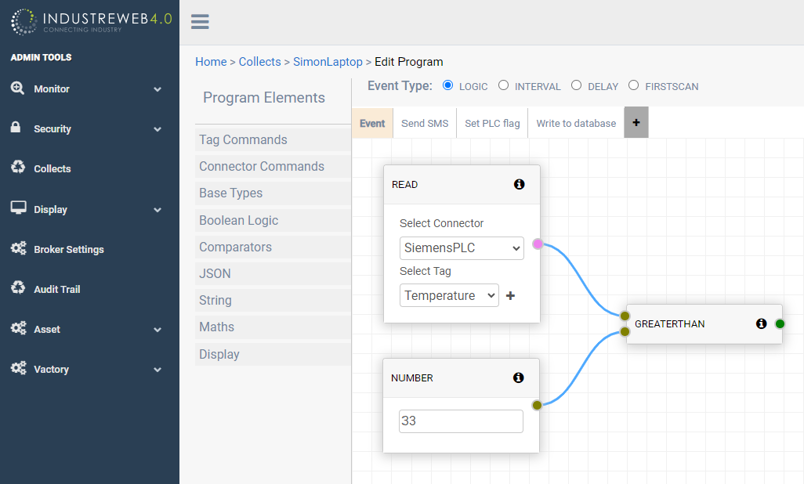
Task: Click the Collects recycle icon
Action: coord(18,167)
